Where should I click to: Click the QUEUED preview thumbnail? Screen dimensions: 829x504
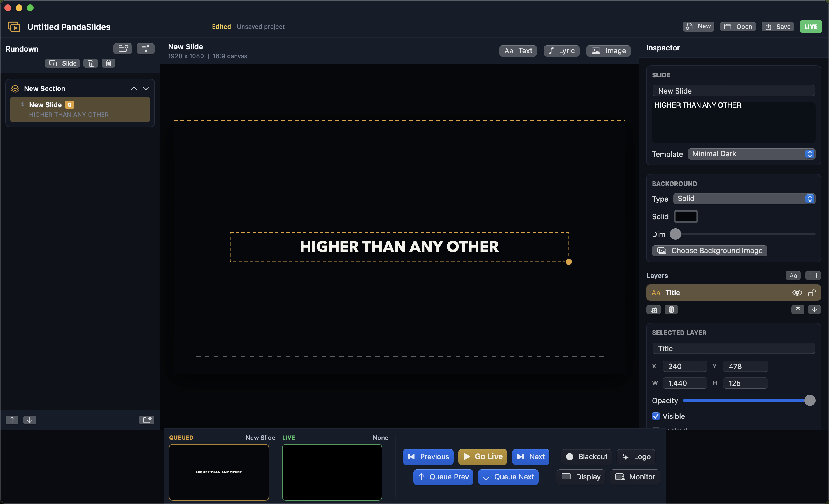click(x=219, y=472)
